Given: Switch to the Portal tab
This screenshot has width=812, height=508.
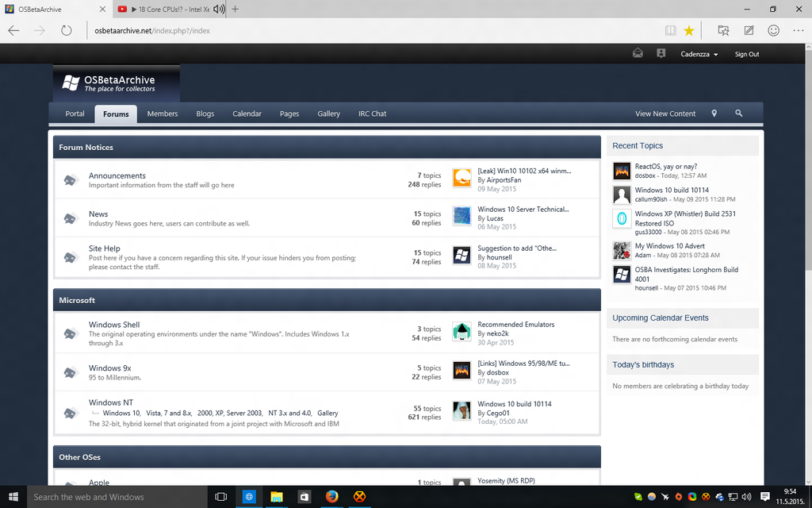Looking at the screenshot, I should pos(75,114).
